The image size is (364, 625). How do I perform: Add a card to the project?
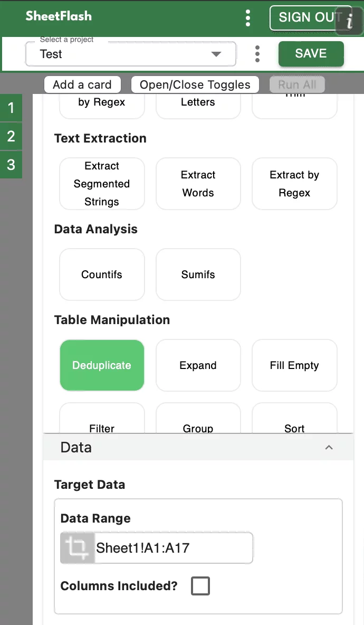pyautogui.click(x=82, y=85)
